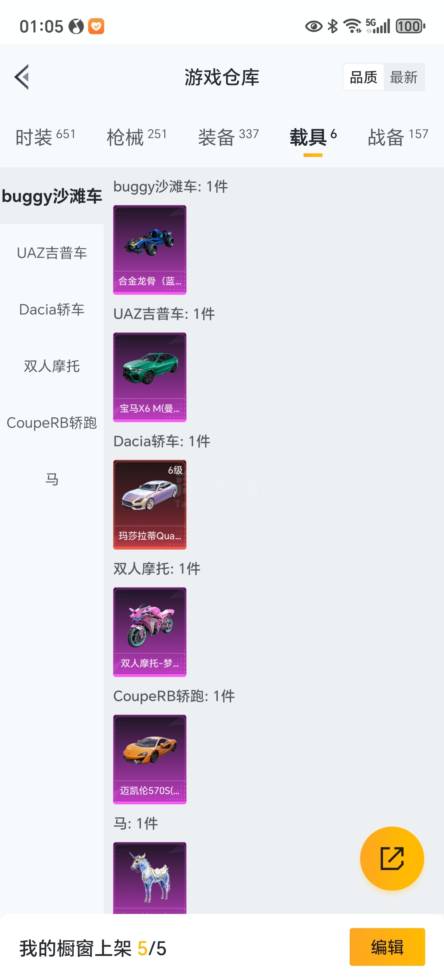
Task: Open the green 宝马X6 M item card
Action: (150, 377)
